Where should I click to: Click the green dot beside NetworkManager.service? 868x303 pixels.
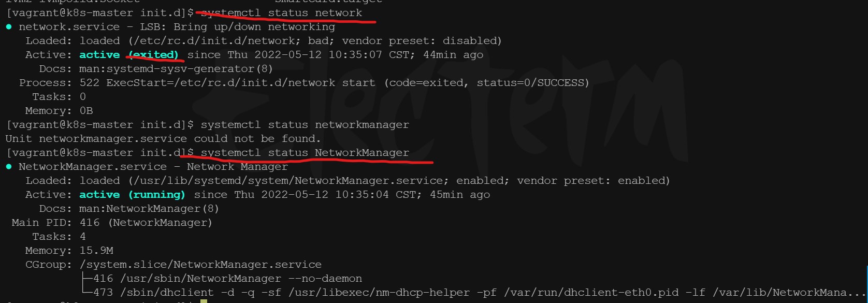tap(9, 166)
